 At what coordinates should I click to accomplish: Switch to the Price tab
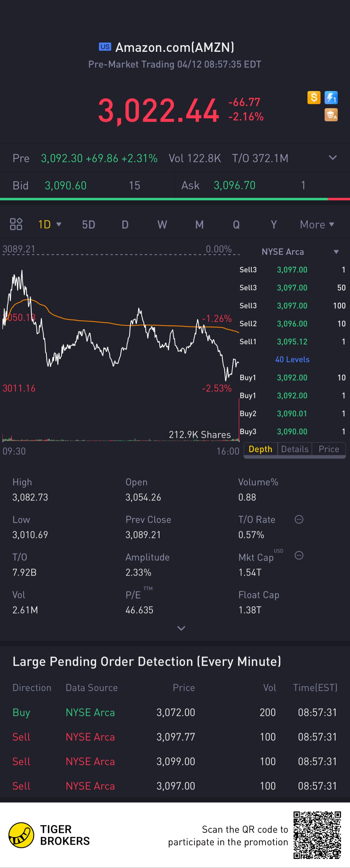pos(329,449)
